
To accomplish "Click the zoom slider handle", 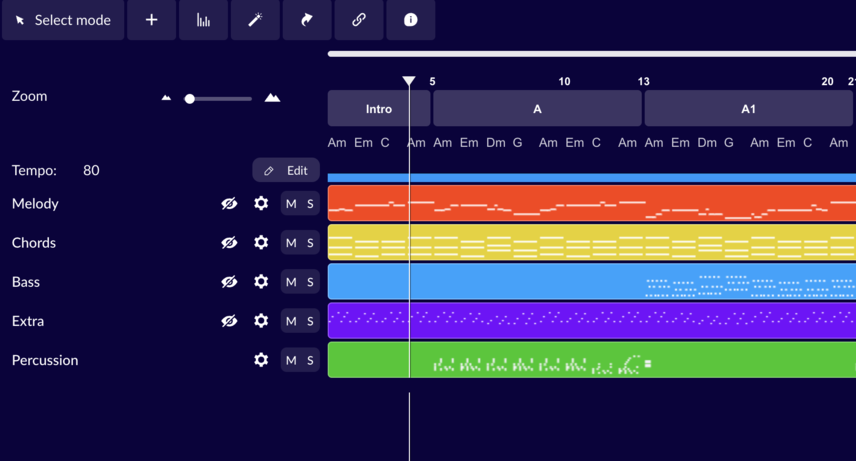I will click(190, 99).
